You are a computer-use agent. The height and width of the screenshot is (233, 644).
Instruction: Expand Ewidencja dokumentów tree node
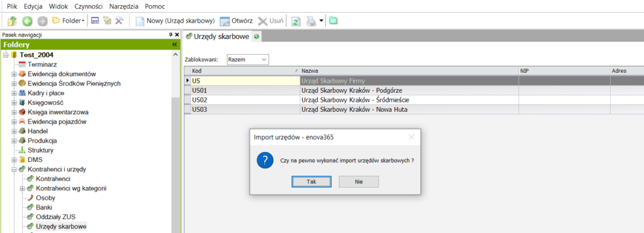click(14, 74)
